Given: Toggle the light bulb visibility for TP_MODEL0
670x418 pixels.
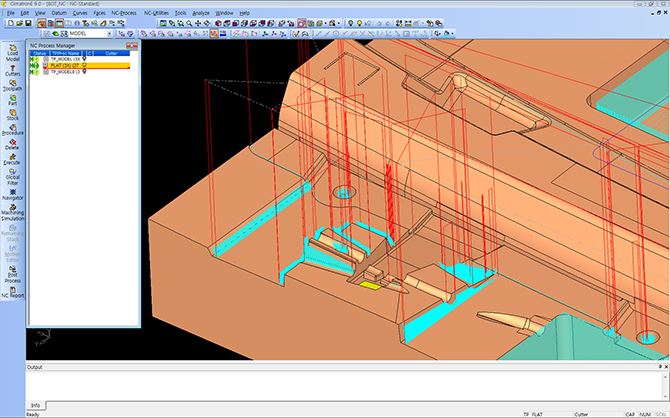Looking at the screenshot, I should [86, 73].
